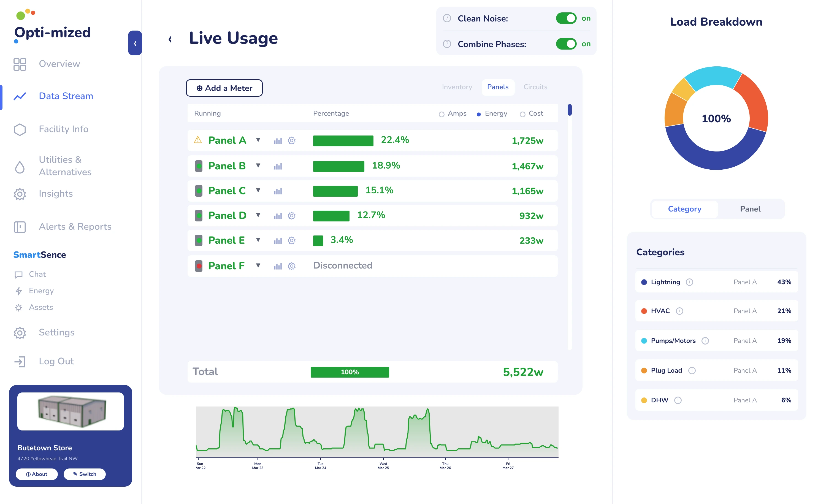Click Butetown Store building thumbnail
Image resolution: width=818 pixels, height=504 pixels.
(x=71, y=411)
